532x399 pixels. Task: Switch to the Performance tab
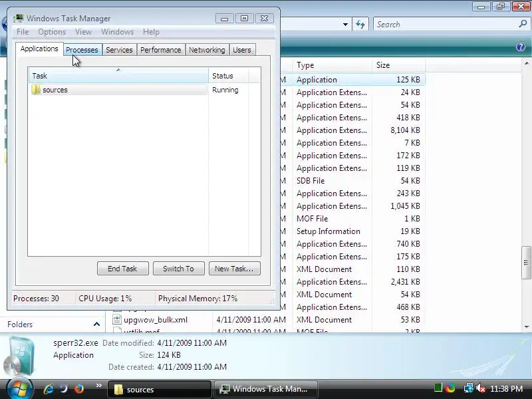[161, 50]
